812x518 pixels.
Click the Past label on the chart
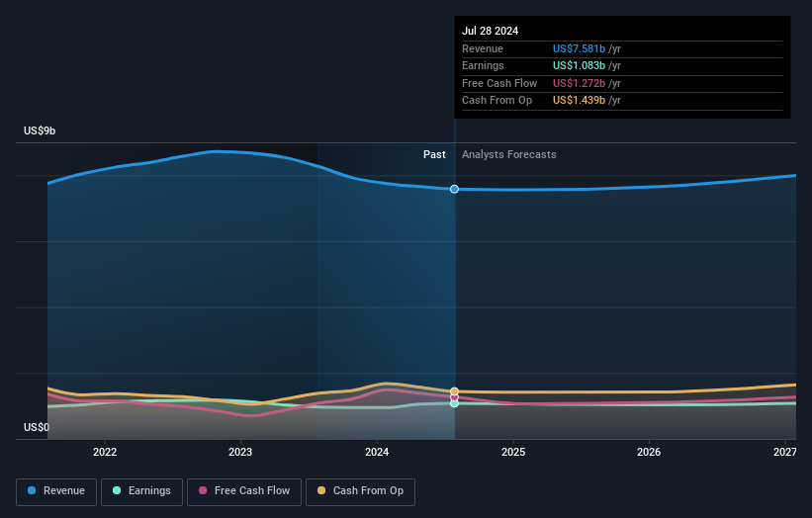[434, 155]
